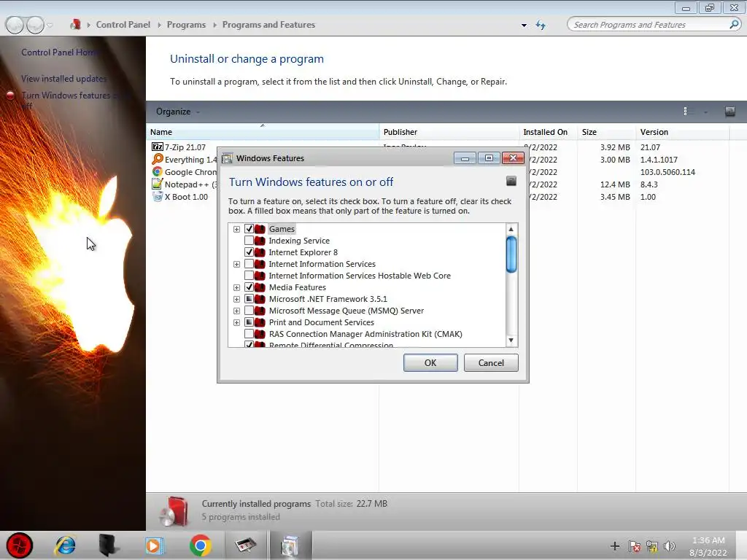The width and height of the screenshot is (747, 560).
Task: Click the plus icon in system tray
Action: coord(614,546)
